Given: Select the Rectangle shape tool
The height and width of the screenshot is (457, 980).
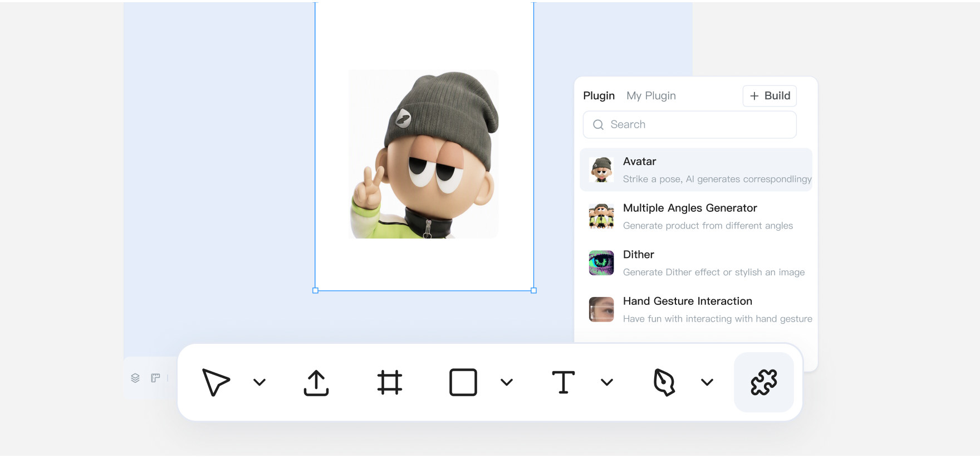Looking at the screenshot, I should click(463, 382).
